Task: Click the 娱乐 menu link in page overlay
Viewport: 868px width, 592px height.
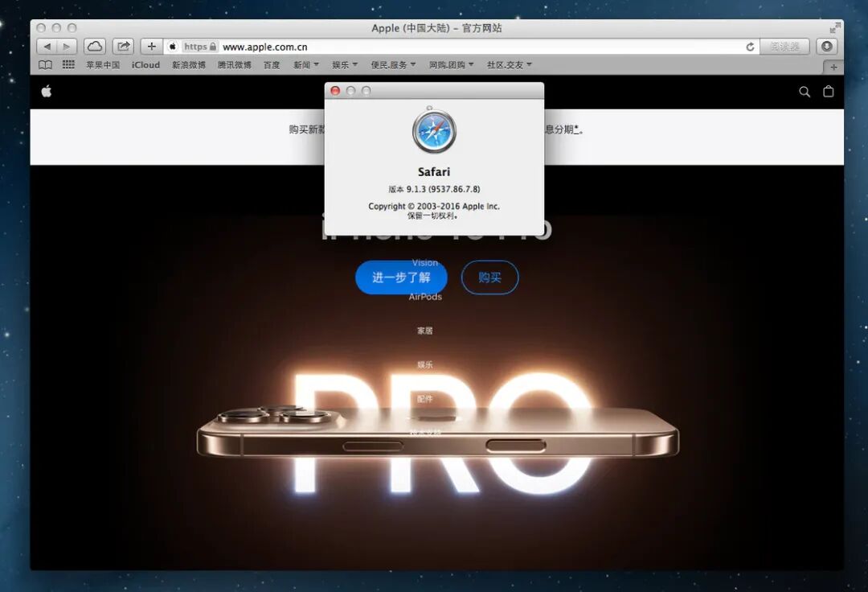Action: click(425, 365)
